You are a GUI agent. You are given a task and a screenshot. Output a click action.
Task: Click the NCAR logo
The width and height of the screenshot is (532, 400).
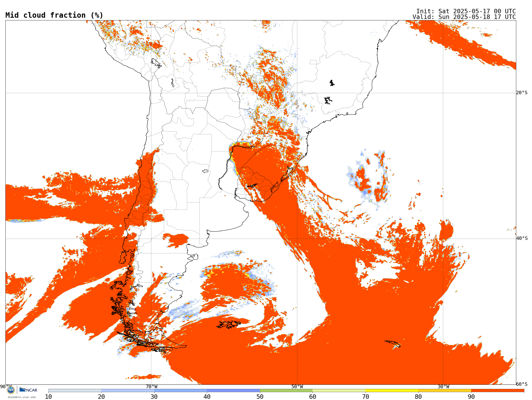(x=28, y=390)
